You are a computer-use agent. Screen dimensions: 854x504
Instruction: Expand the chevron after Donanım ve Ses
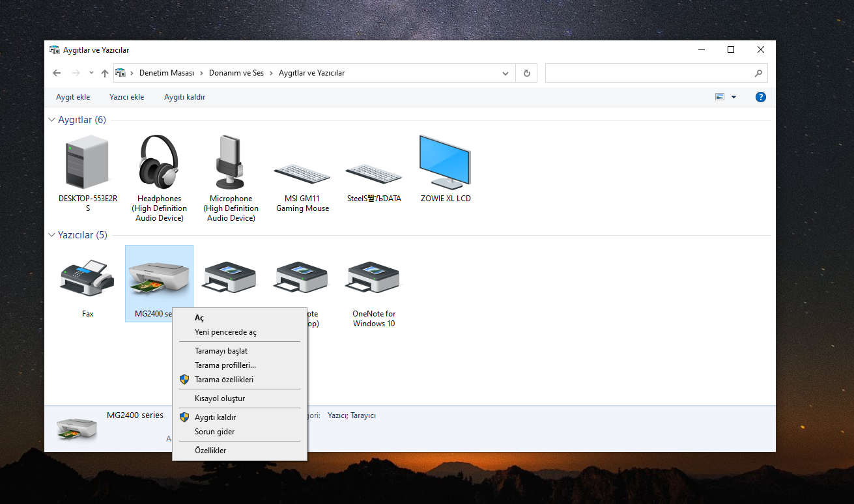271,73
